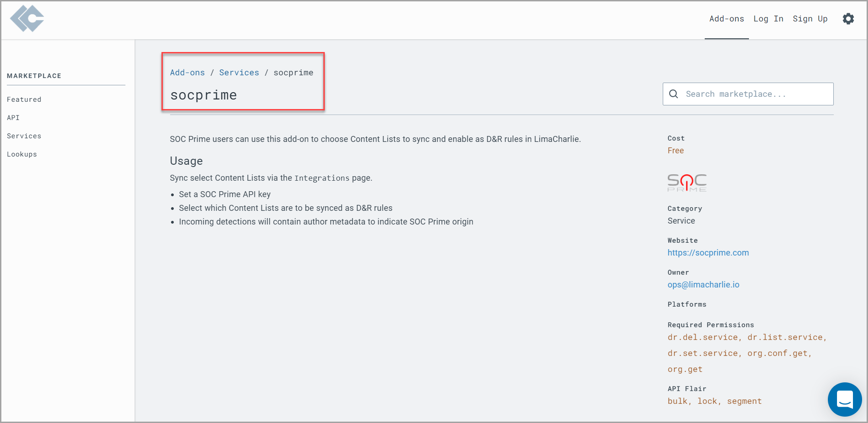Click 'Incoming detections will contain' bullet
Viewport: 868px width, 423px height.
pyautogui.click(x=326, y=222)
